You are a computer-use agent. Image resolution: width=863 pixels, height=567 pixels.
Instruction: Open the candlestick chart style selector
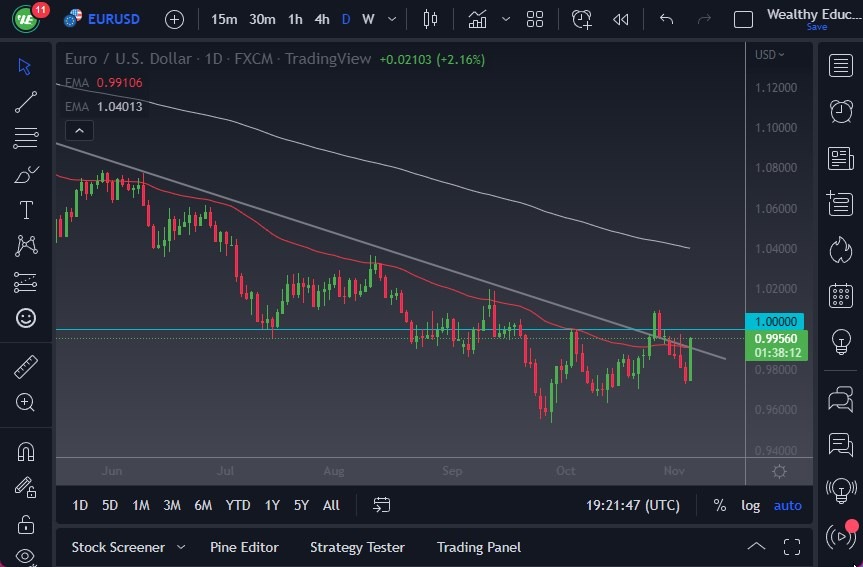click(431, 19)
